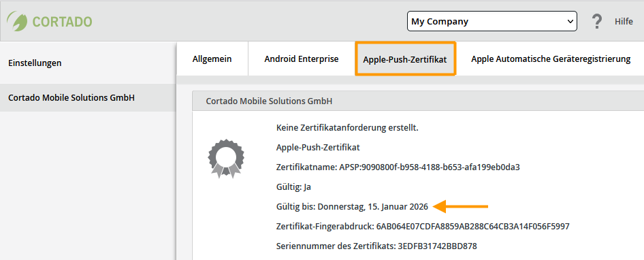Click the Keine Zertifikatanforderung erstellt message
This screenshot has width=644, height=260.
coord(347,128)
